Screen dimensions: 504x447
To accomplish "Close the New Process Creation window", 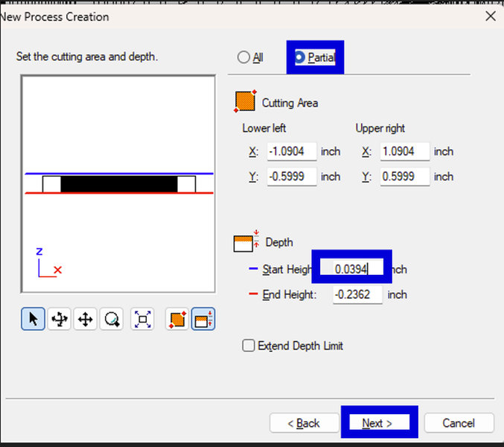I will (x=491, y=16).
